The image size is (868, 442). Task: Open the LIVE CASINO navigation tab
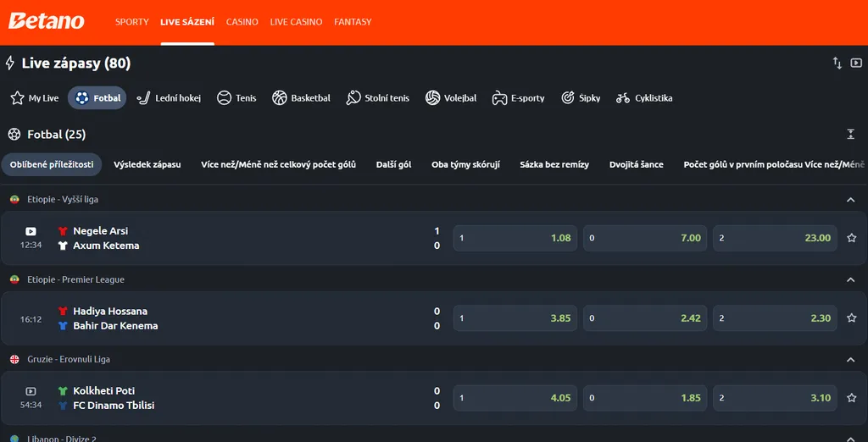[296, 21]
